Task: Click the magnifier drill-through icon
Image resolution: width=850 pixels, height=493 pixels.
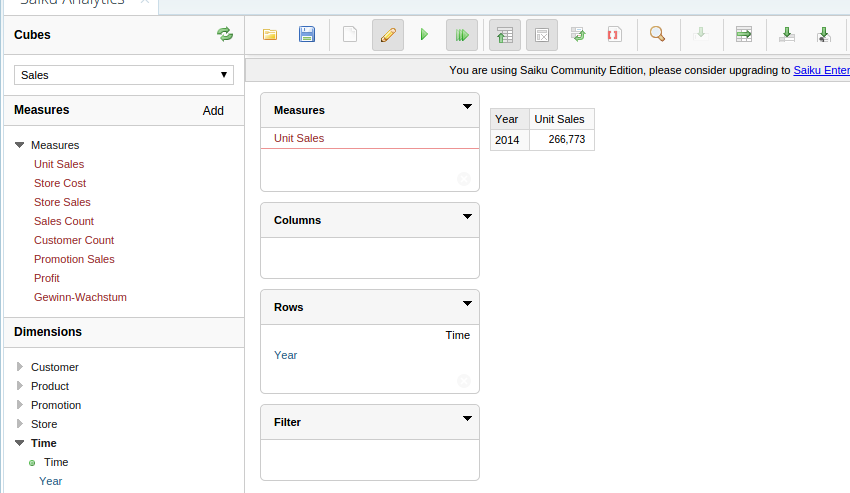Action: [x=657, y=34]
